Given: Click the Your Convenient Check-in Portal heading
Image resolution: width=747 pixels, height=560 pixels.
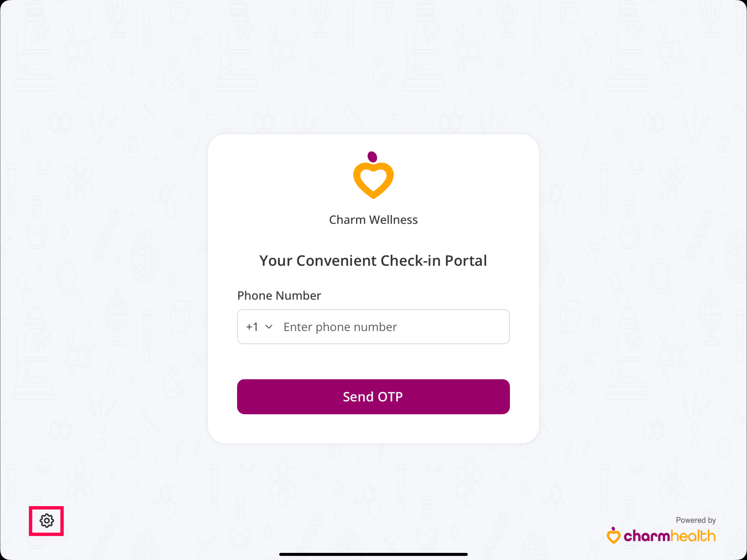Looking at the screenshot, I should pos(373,260).
